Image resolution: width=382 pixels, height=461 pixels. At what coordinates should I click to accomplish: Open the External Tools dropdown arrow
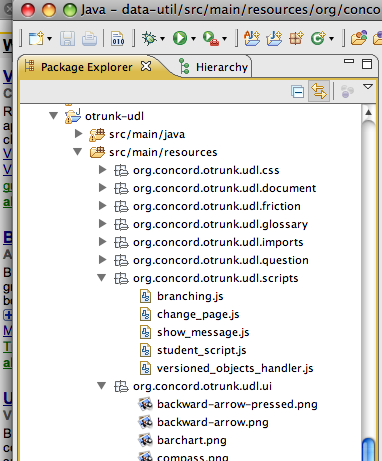225,39
